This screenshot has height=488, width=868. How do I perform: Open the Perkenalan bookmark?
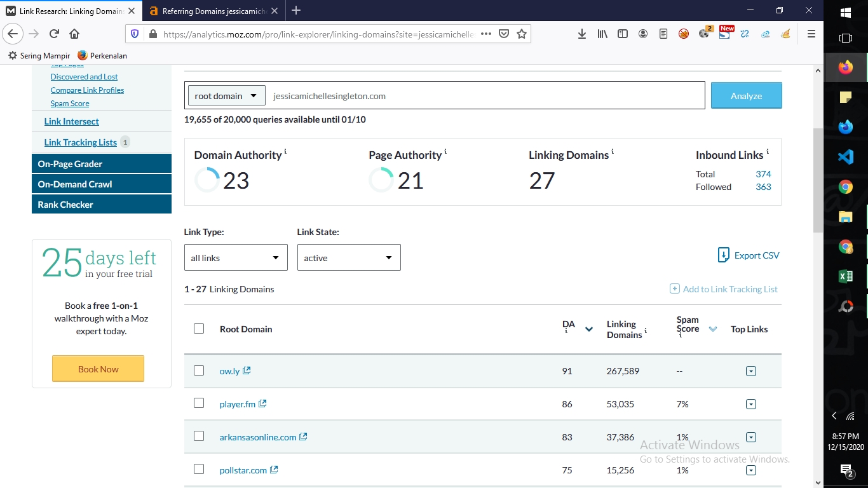pos(102,56)
